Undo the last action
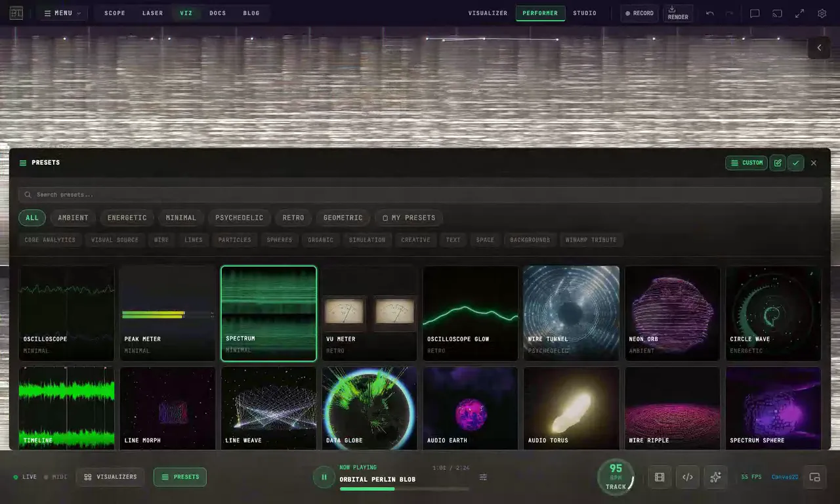 coord(710,13)
